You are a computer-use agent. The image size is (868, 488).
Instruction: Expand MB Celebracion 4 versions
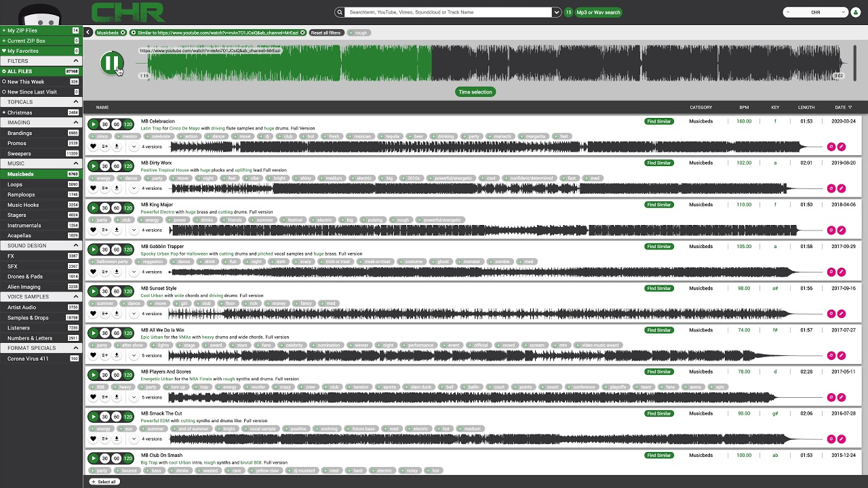134,146
